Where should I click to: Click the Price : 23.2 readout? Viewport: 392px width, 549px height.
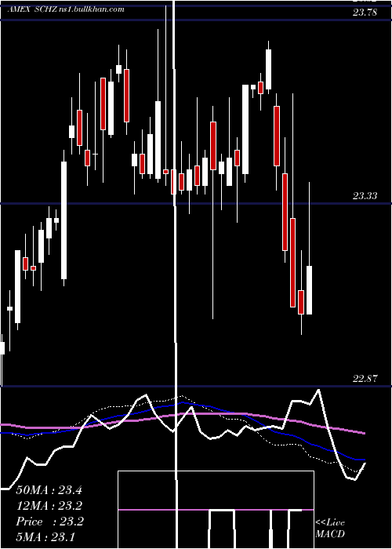pyautogui.click(x=49, y=522)
